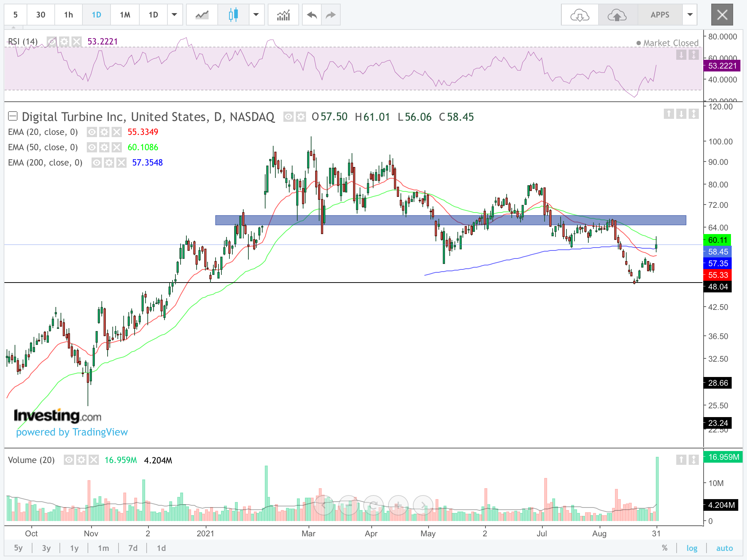This screenshot has width=747, height=560.
Task: Click the cloud download load-layout icon
Action: click(580, 15)
